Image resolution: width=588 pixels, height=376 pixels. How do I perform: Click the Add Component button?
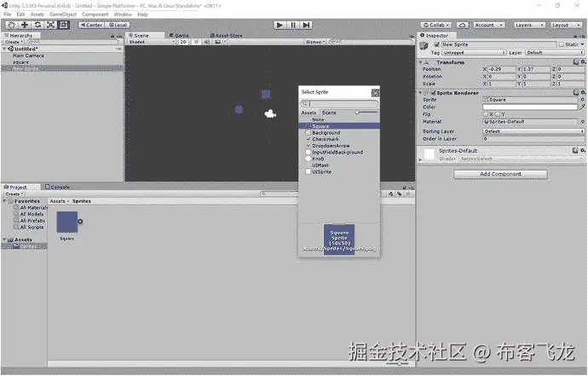[x=500, y=174]
